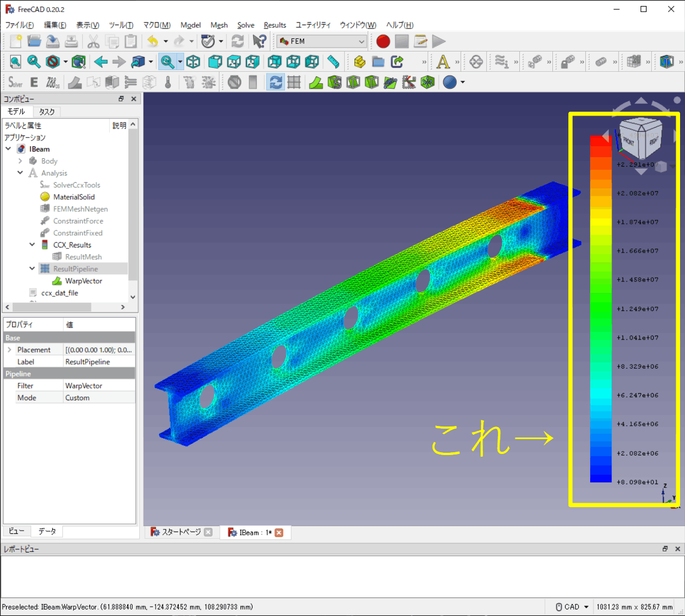This screenshot has height=616, width=685.
Task: Switch to the タスク tab
Action: click(x=47, y=112)
